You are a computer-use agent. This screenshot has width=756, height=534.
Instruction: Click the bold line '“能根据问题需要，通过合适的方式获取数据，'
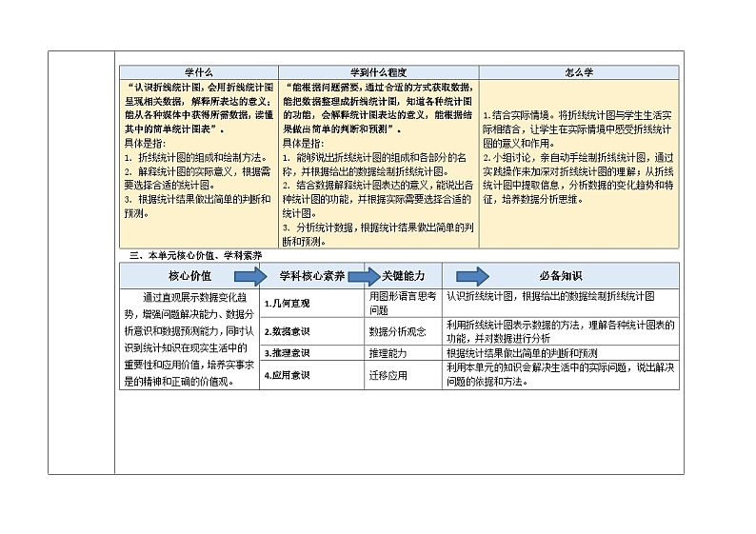[x=379, y=88]
